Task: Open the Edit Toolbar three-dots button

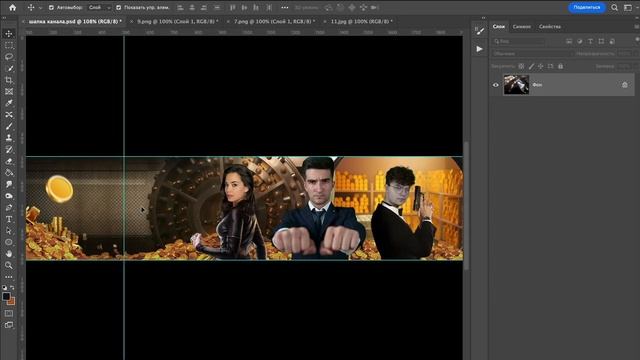Action: tap(9, 277)
